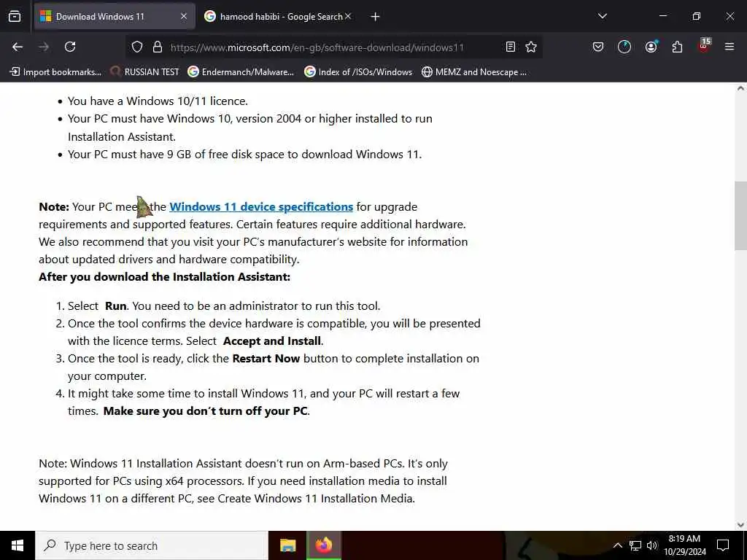The image size is (747, 560).
Task: Click the address bar URL
Action: click(x=317, y=47)
